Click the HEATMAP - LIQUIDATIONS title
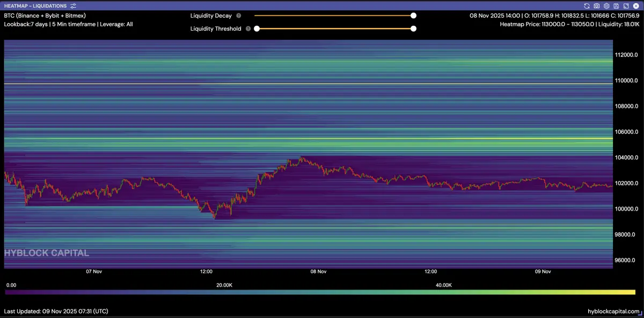This screenshot has width=644, height=318. [35, 6]
